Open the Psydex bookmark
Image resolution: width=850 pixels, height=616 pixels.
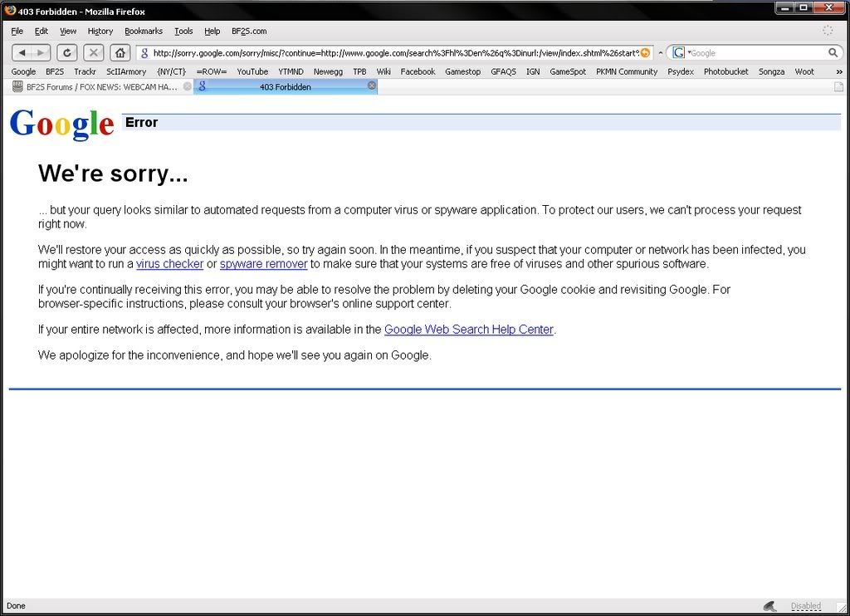click(x=681, y=71)
